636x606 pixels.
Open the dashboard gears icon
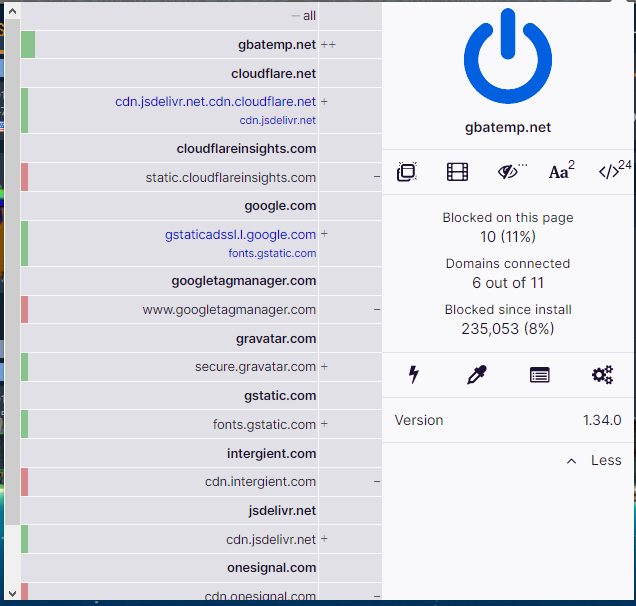[602, 375]
